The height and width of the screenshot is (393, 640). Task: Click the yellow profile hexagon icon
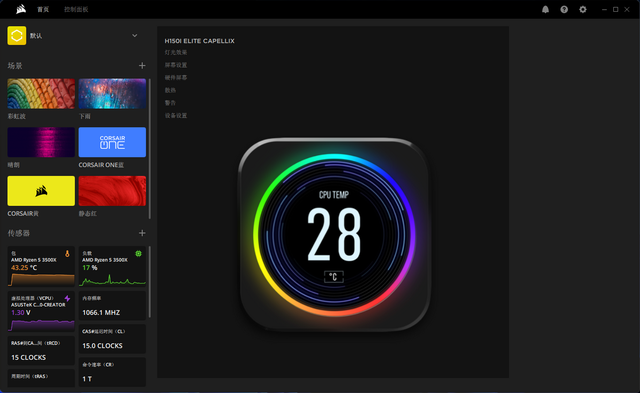click(17, 36)
